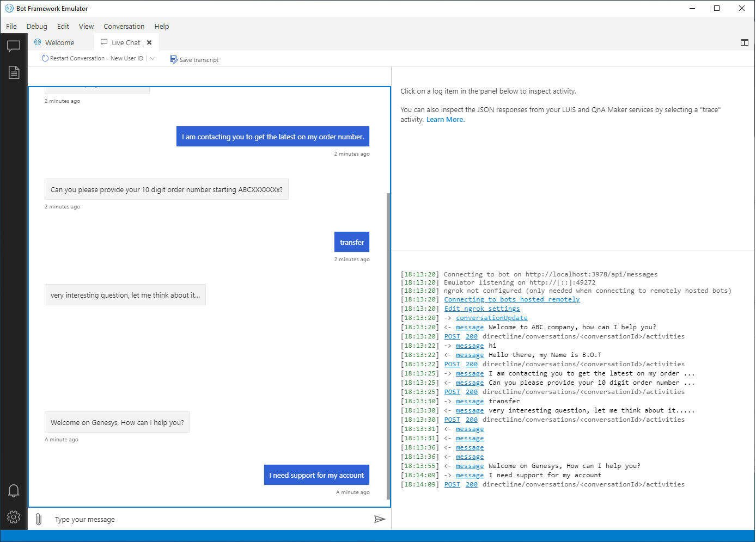Follow the Learn More link
Screen dimensions: 756x542
click(x=446, y=120)
